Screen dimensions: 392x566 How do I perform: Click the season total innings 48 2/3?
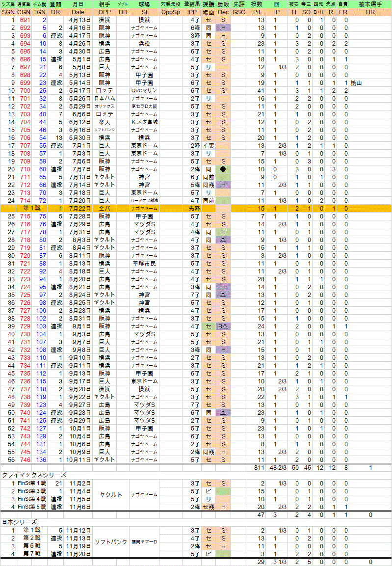(278, 468)
